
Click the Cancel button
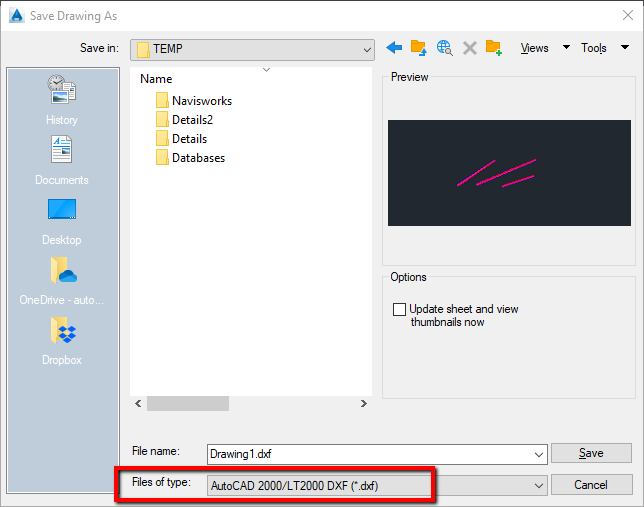pos(591,485)
